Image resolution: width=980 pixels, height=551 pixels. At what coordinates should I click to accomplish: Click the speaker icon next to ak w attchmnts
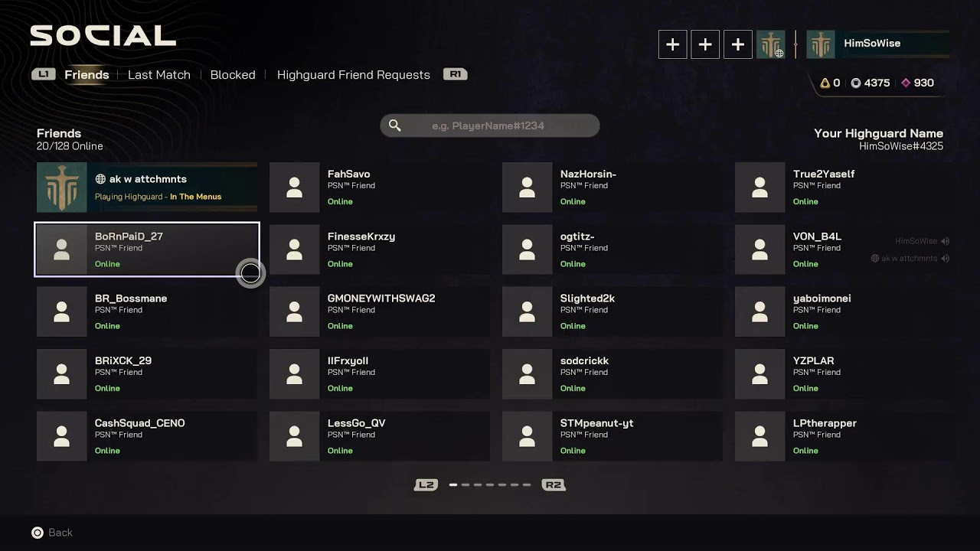click(946, 259)
